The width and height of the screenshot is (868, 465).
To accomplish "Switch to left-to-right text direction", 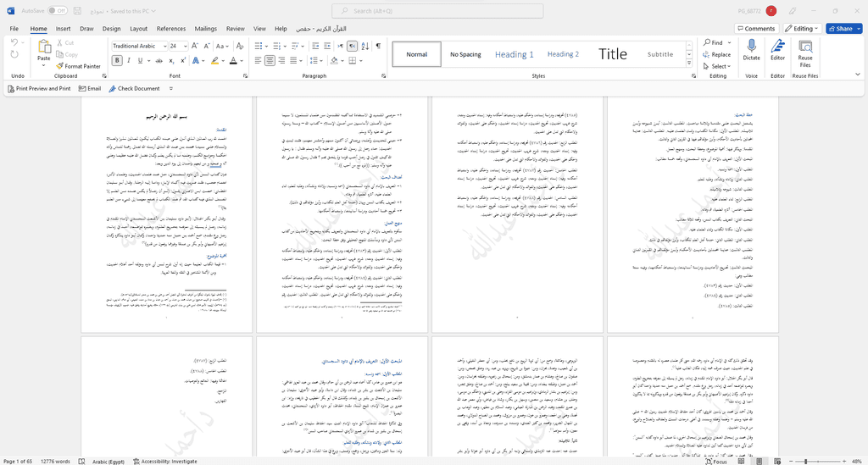I will (341, 46).
